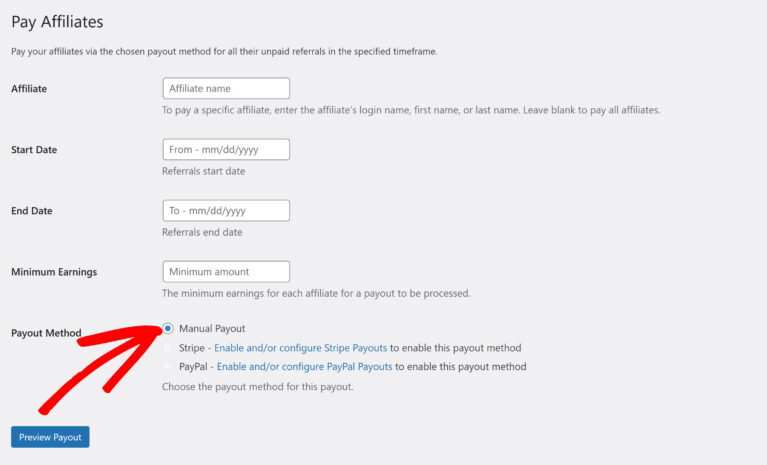Select the Manual Payout radio button
Image resolution: width=767 pixels, height=465 pixels.
(168, 328)
